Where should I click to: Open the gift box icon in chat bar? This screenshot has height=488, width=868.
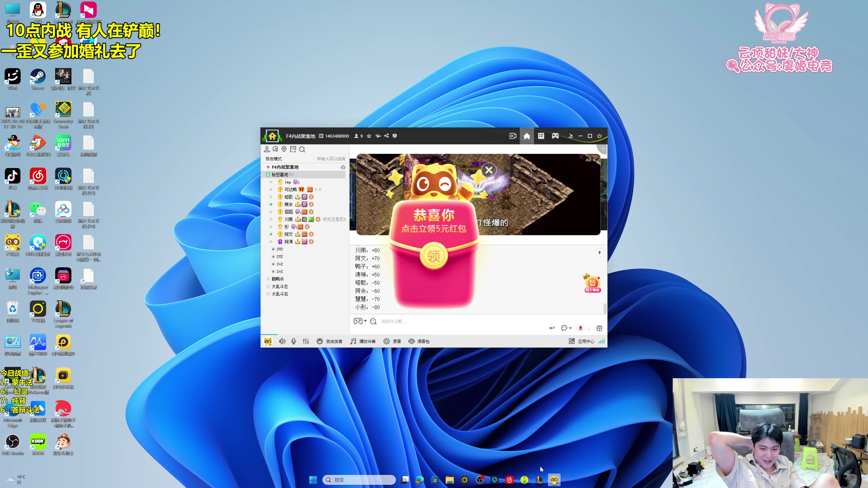pos(599,328)
